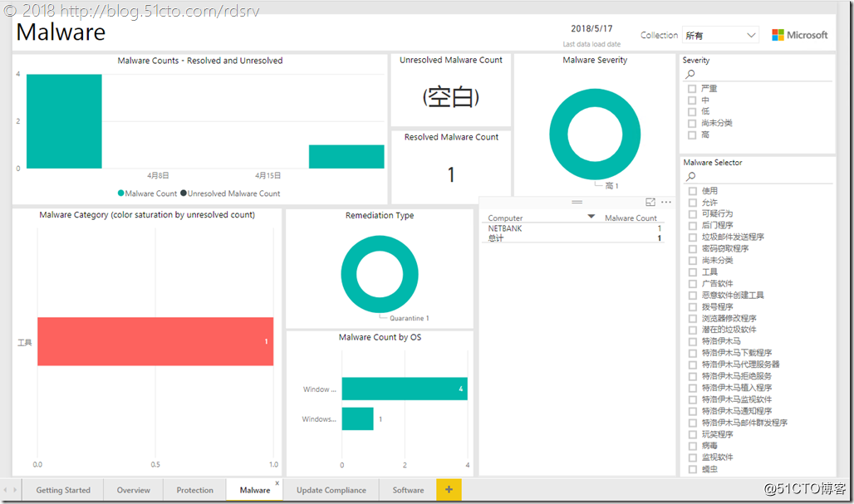Click the drag handle above Computer table
This screenshot has width=854, height=504.
click(x=577, y=202)
